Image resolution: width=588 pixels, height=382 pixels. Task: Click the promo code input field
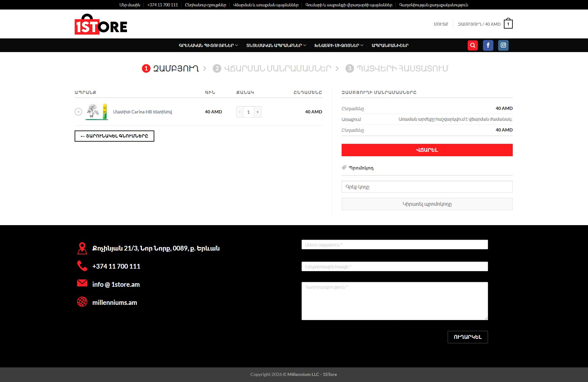427,187
